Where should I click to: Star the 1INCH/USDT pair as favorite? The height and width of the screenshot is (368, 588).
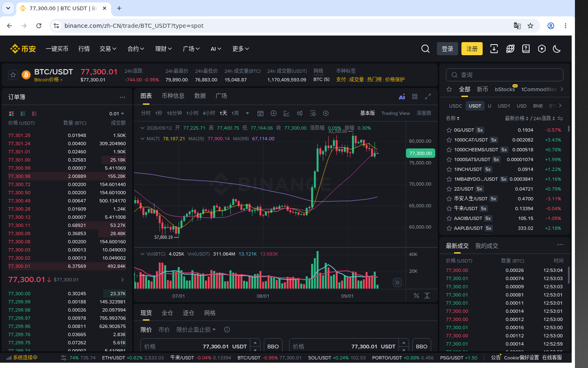point(449,169)
